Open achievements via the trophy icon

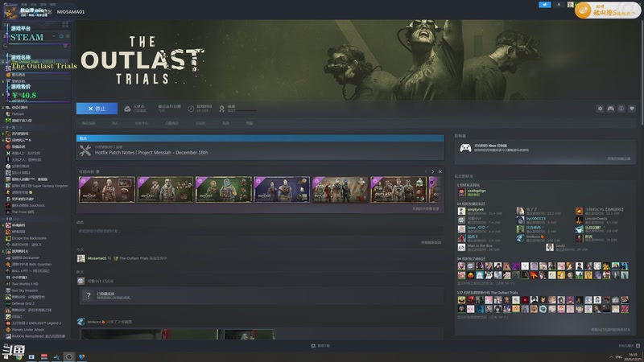point(222,109)
